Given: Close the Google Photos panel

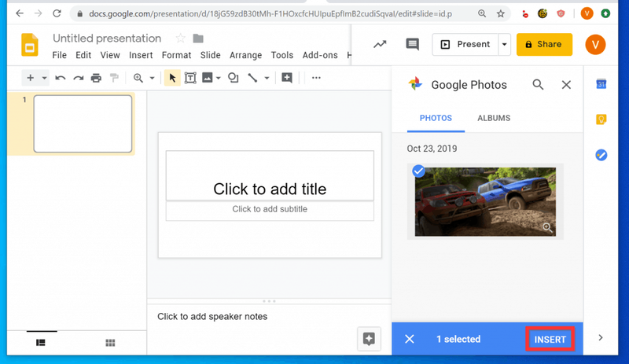Looking at the screenshot, I should pyautogui.click(x=566, y=85).
